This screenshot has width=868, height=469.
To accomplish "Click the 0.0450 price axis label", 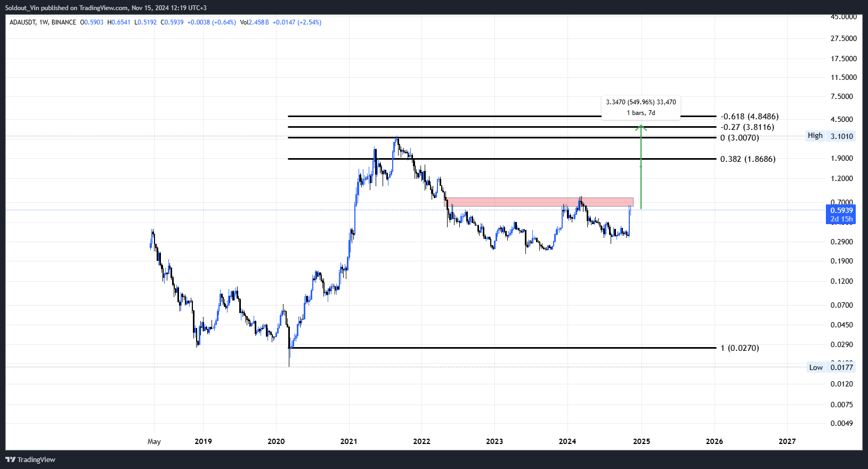I will pyautogui.click(x=842, y=325).
